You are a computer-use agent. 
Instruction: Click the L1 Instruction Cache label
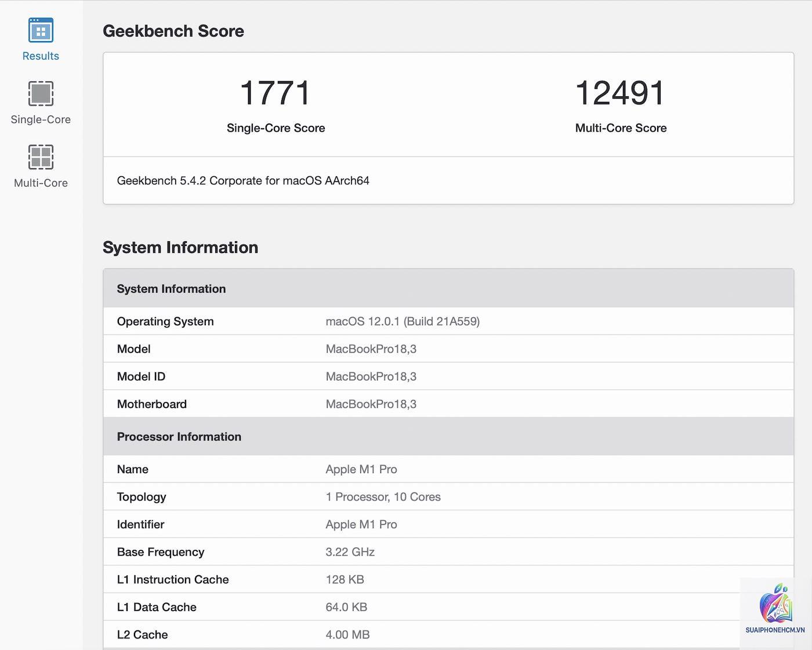click(x=173, y=580)
